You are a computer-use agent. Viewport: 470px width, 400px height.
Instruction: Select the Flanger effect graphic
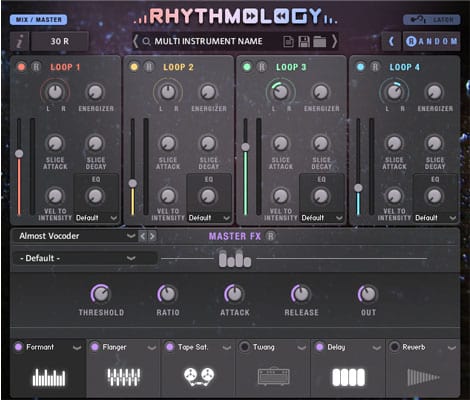tap(124, 377)
